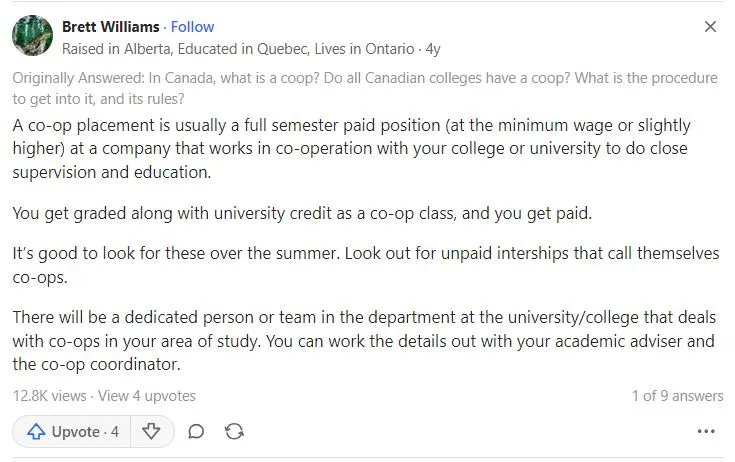
Task: Open the '1 of 9 answers' link
Action: 677,396
